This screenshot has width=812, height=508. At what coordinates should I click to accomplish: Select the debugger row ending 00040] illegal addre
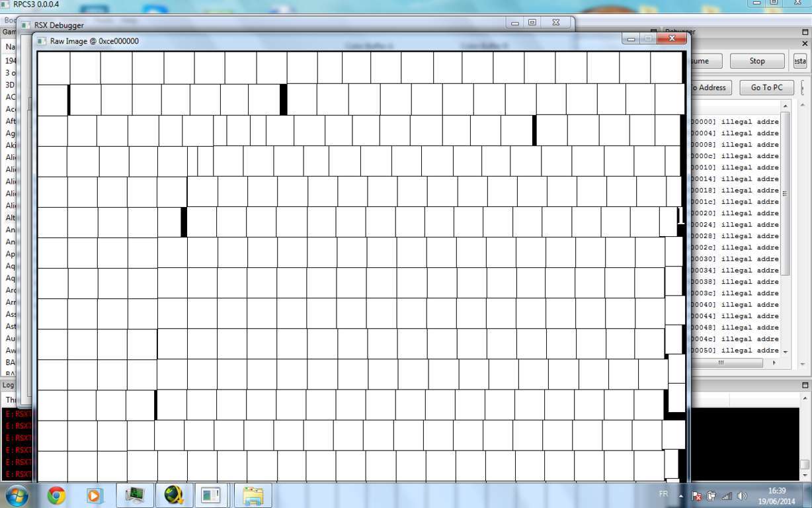(x=735, y=304)
